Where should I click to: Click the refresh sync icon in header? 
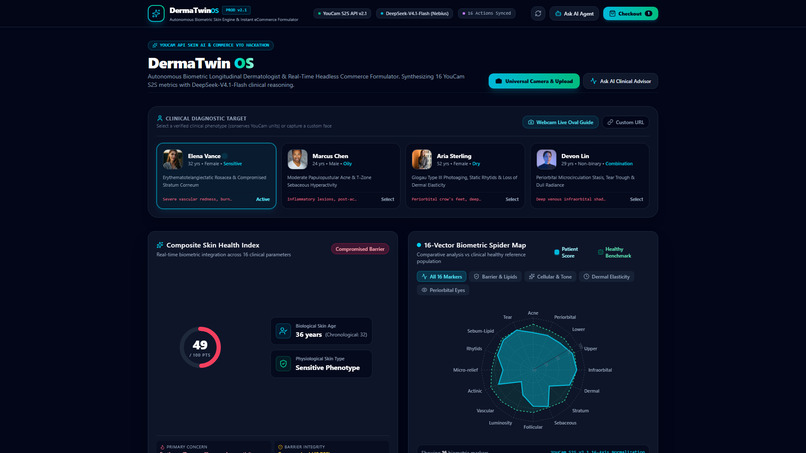(538, 13)
